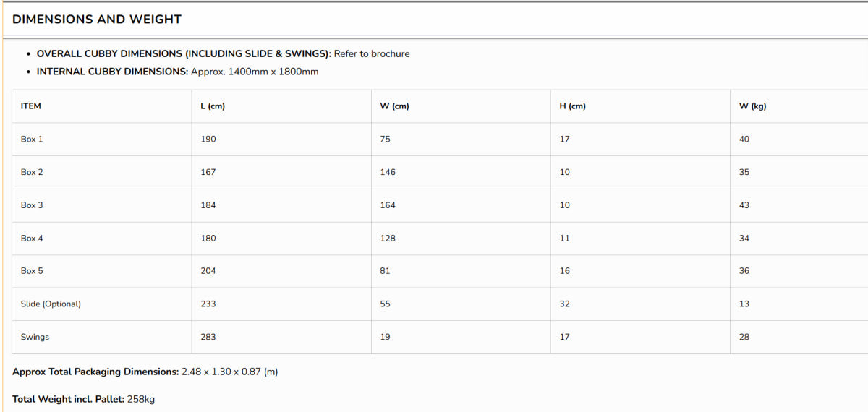The height and width of the screenshot is (412, 868).
Task: Click the Slide (Optional) row label
Action: [x=51, y=304]
